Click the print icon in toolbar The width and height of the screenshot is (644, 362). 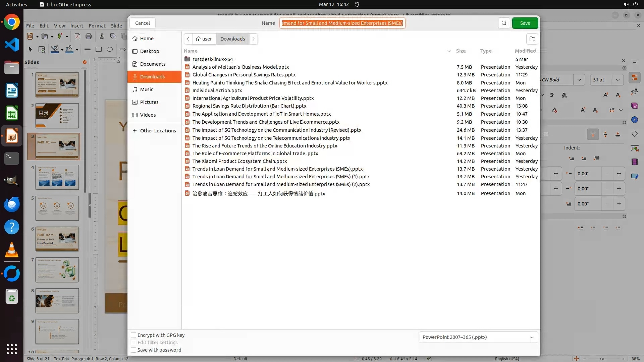point(89,36)
